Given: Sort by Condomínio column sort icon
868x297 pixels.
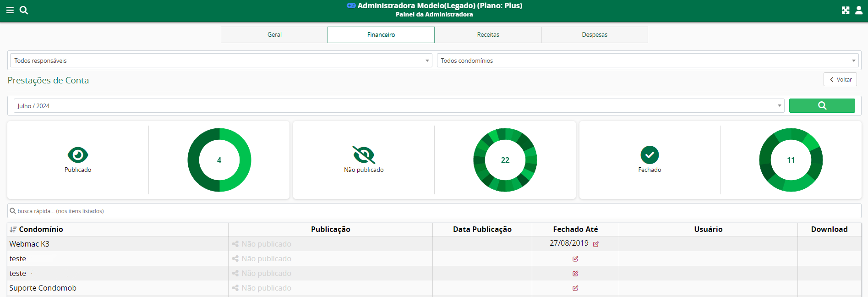Looking at the screenshot, I should 13,230.
